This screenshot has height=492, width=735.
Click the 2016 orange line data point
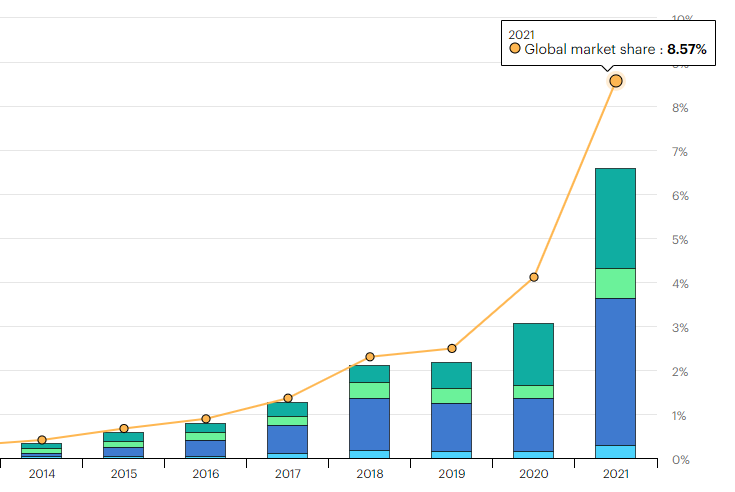click(206, 419)
